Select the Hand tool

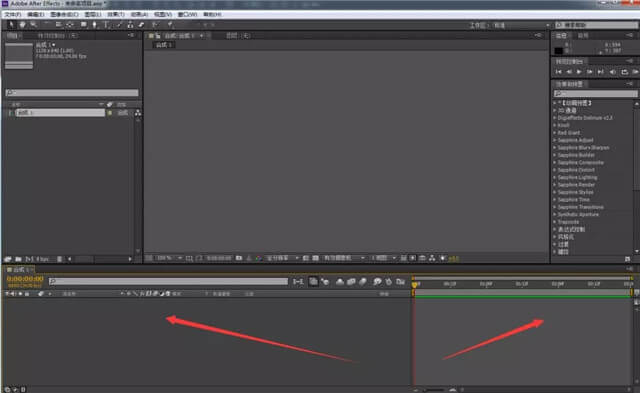(x=22, y=24)
